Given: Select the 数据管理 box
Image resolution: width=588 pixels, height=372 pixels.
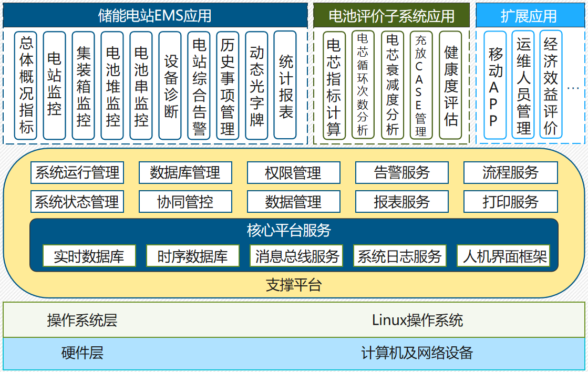Looking at the screenshot, I should click(x=294, y=202).
